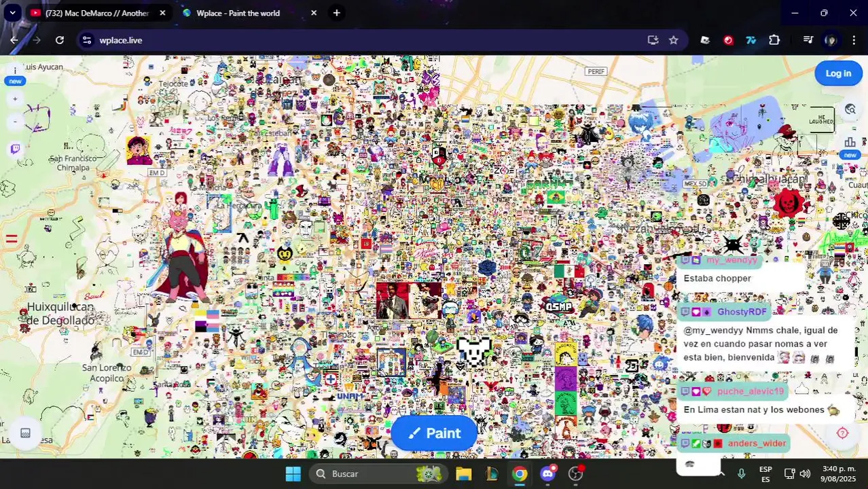Open File Explorer from the taskbar
This screenshot has width=868, height=489.
[463, 473]
